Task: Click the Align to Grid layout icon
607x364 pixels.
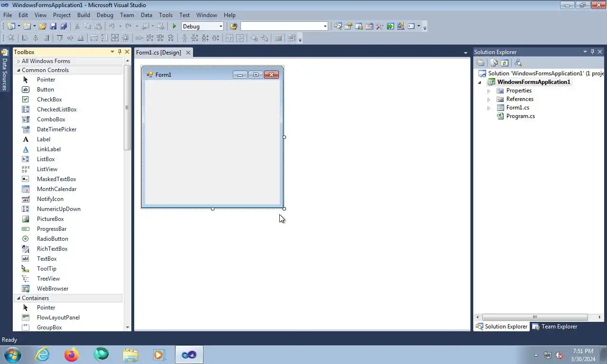Action: 10,38
